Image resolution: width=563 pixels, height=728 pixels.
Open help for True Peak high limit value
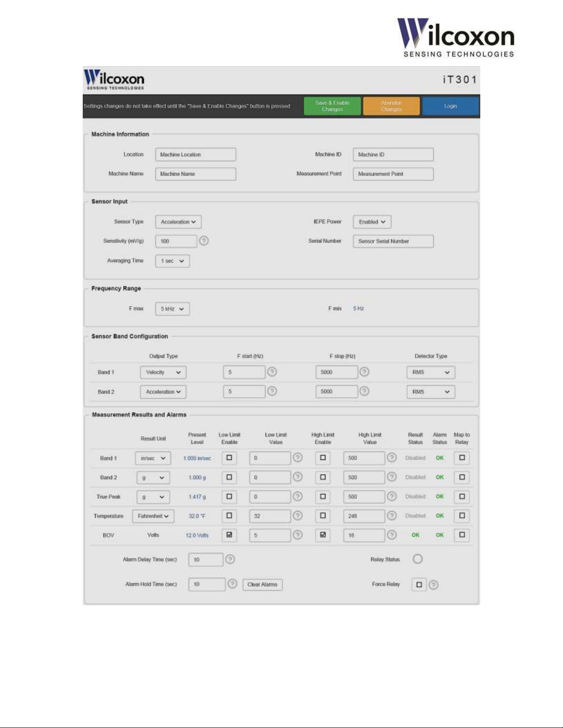[392, 496]
